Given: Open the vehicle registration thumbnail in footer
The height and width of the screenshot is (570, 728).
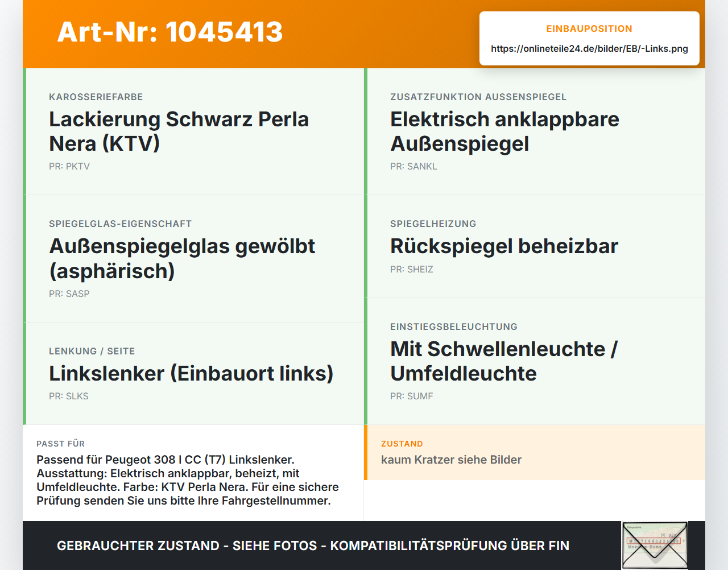Looking at the screenshot, I should (655, 546).
